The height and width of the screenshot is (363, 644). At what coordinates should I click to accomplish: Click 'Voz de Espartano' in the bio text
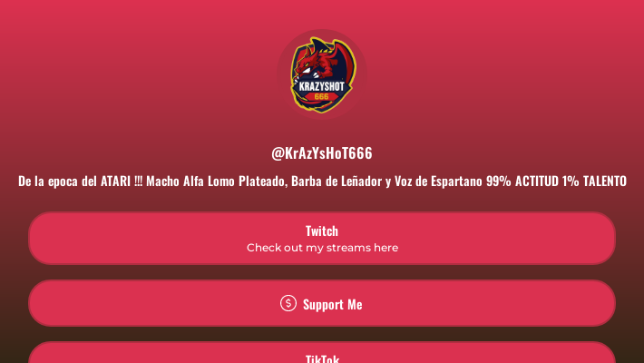pyautogui.click(x=438, y=181)
